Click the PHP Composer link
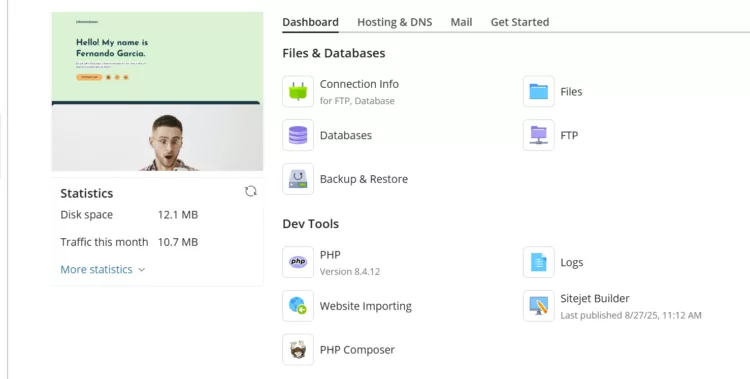The height and width of the screenshot is (379, 750). (x=357, y=350)
